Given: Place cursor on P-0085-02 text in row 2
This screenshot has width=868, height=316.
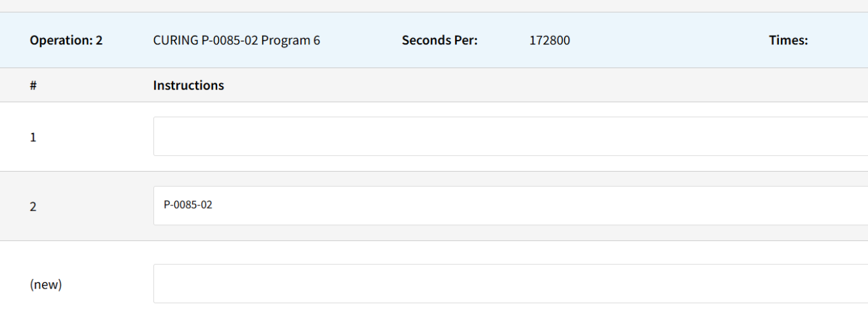Looking at the screenshot, I should pyautogui.click(x=188, y=205).
